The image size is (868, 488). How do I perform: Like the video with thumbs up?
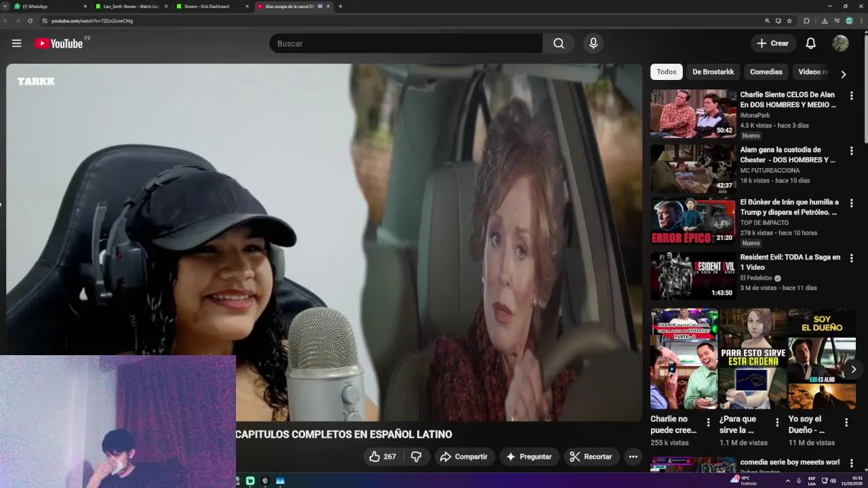click(x=382, y=457)
